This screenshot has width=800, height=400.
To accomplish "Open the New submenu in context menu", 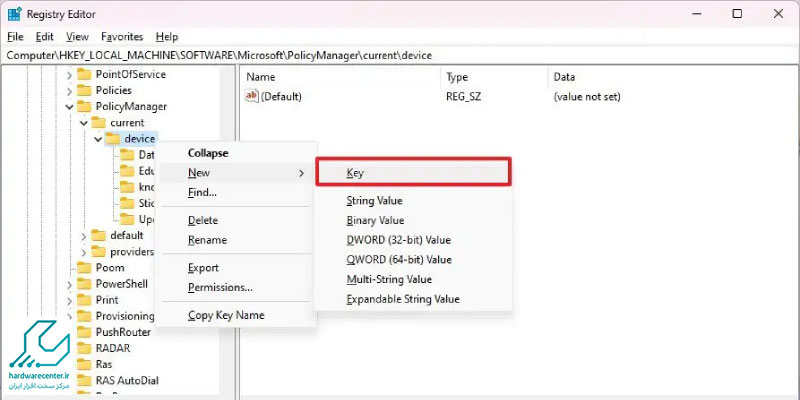I will pos(236,173).
